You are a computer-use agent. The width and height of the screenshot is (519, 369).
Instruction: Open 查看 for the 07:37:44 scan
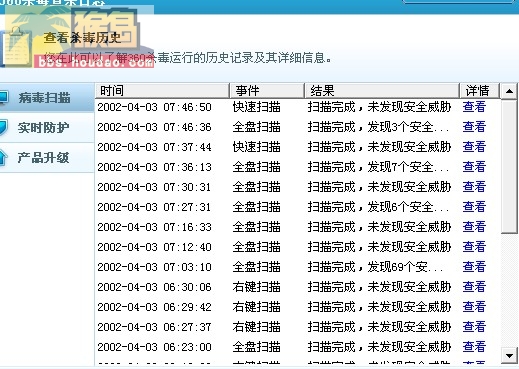474,147
